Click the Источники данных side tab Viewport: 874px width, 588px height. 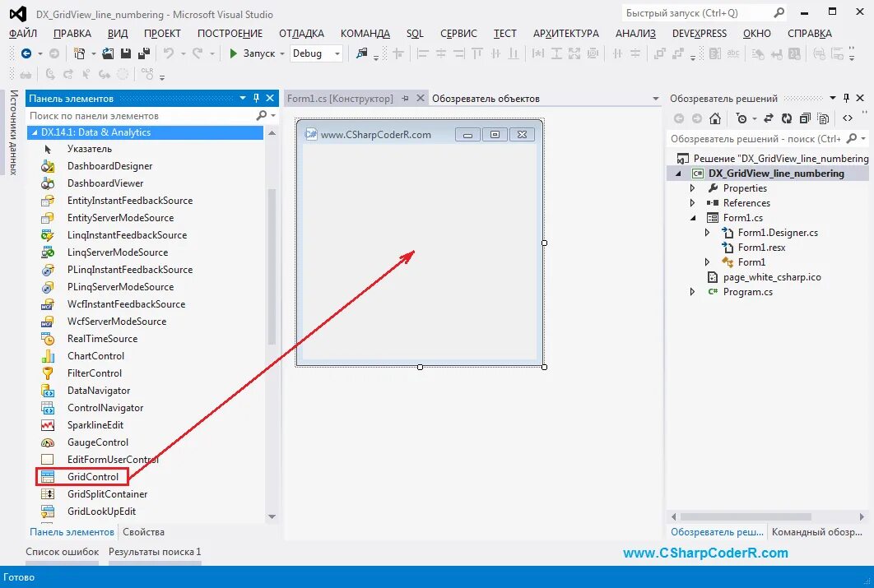13,132
